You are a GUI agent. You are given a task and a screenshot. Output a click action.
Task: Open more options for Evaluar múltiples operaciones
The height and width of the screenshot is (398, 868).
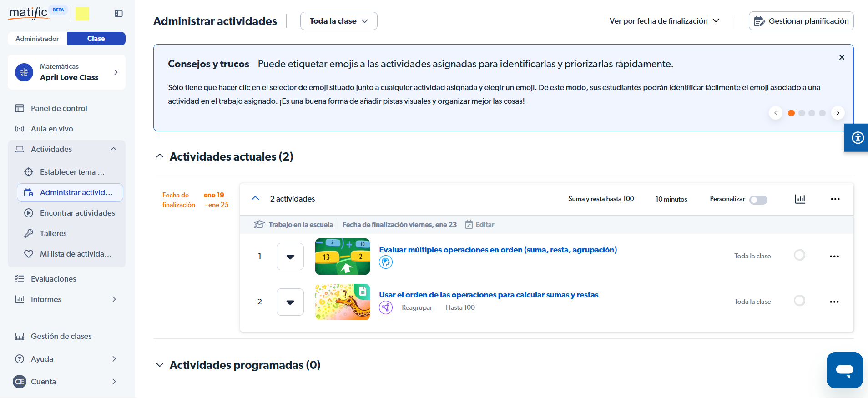point(834,257)
